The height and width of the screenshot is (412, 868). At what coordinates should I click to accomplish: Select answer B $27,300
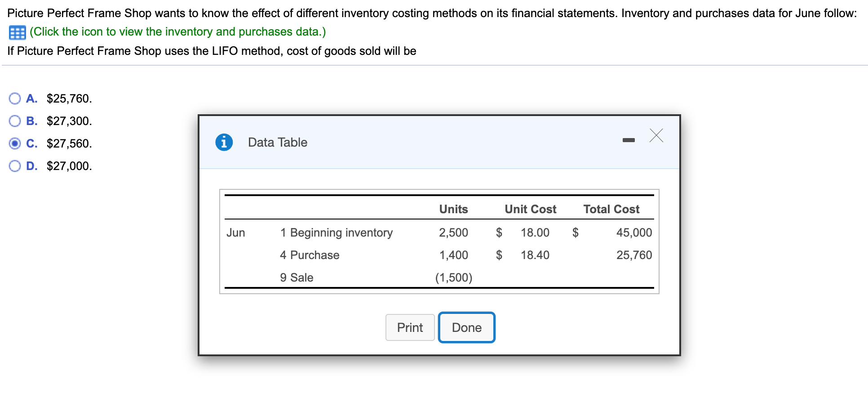(x=15, y=121)
